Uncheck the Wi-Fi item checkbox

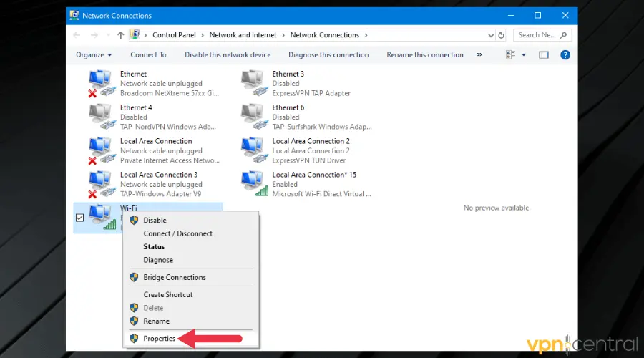click(80, 218)
